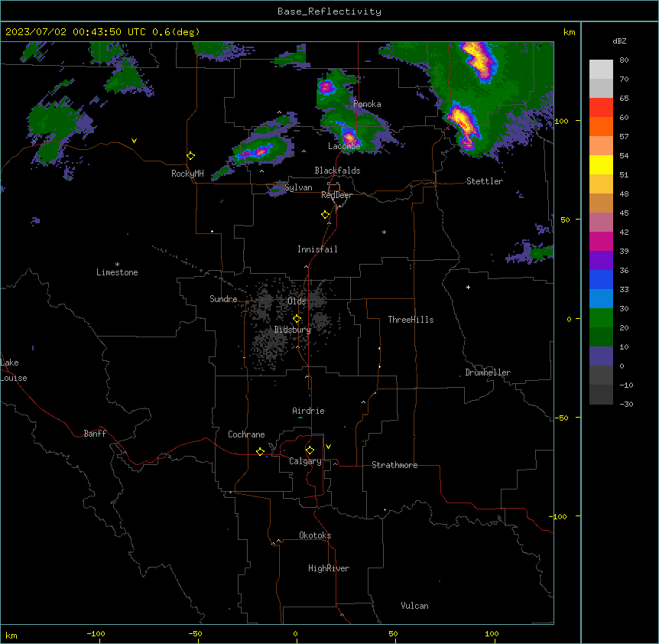Image resolution: width=659 pixels, height=644 pixels.
Task: Choose the 36 to 33 dBZ blue swatch
Action: tap(601, 279)
